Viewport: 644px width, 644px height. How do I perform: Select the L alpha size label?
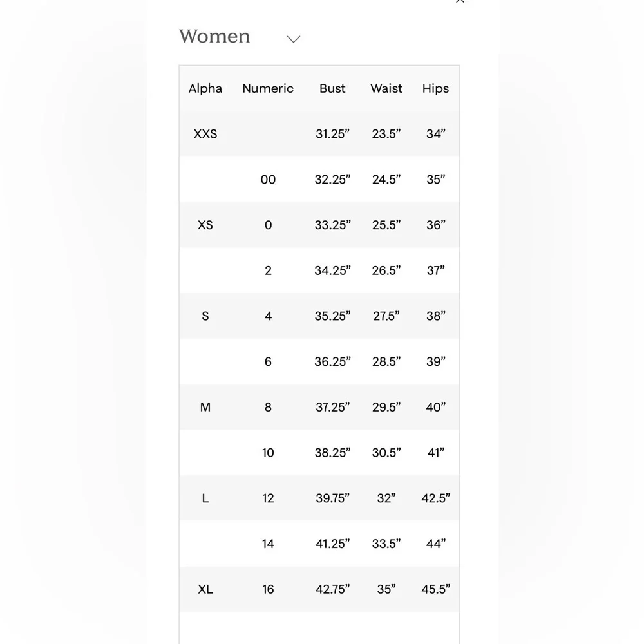point(205,498)
